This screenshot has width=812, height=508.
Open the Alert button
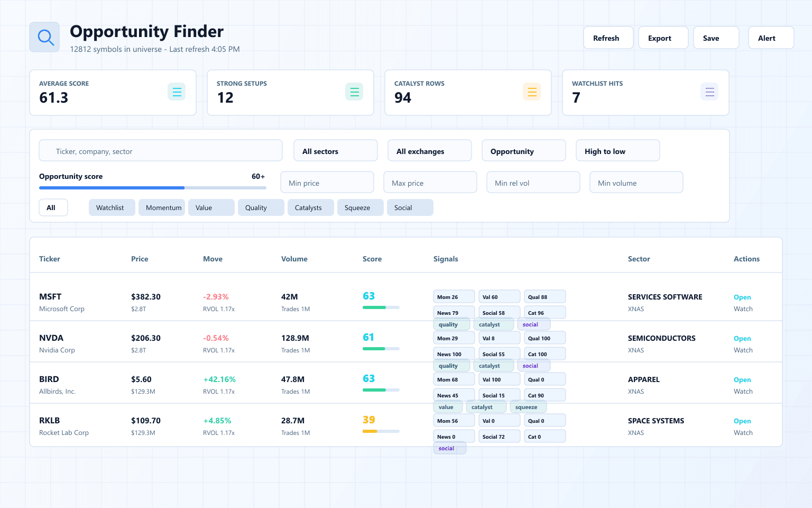771,38
